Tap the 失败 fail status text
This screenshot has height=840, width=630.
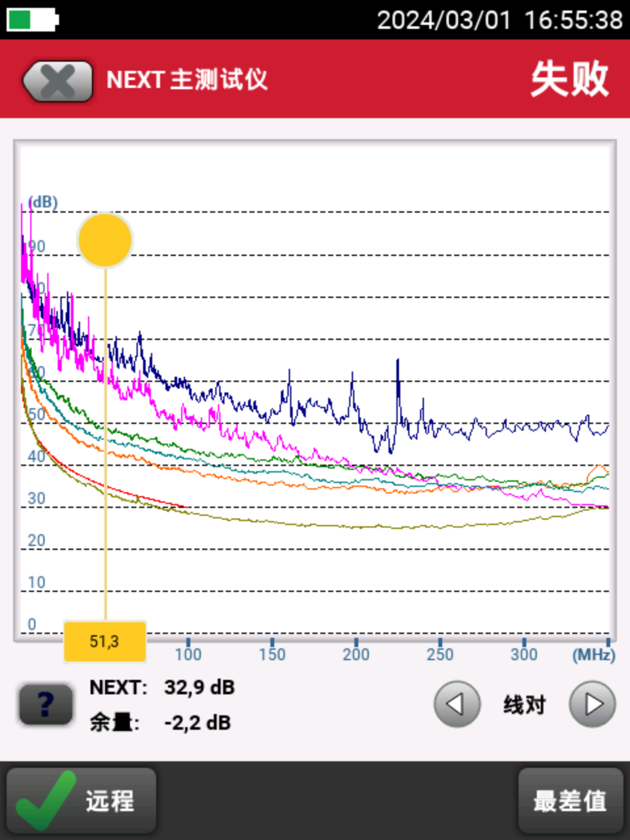pos(570,79)
